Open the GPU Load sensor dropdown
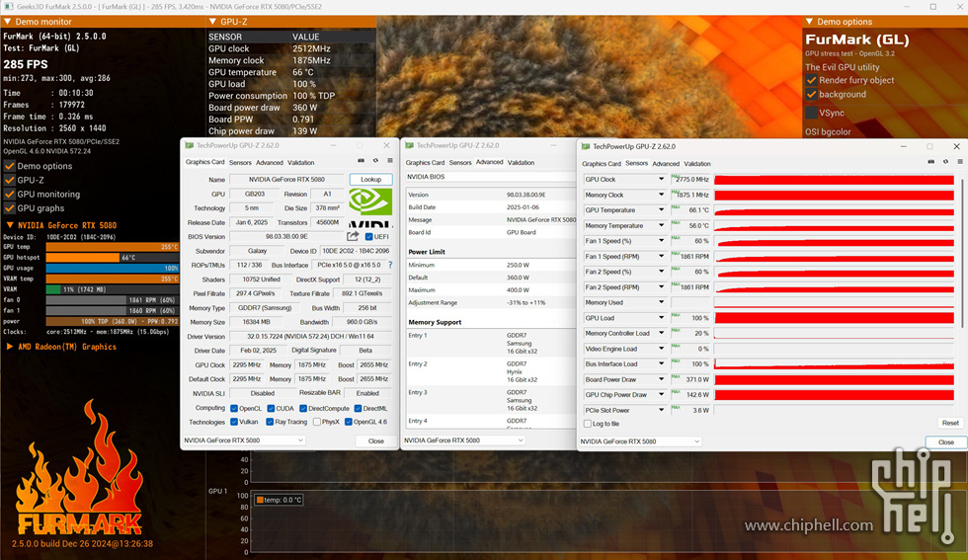Viewport: 968px width, 560px height. [661, 318]
